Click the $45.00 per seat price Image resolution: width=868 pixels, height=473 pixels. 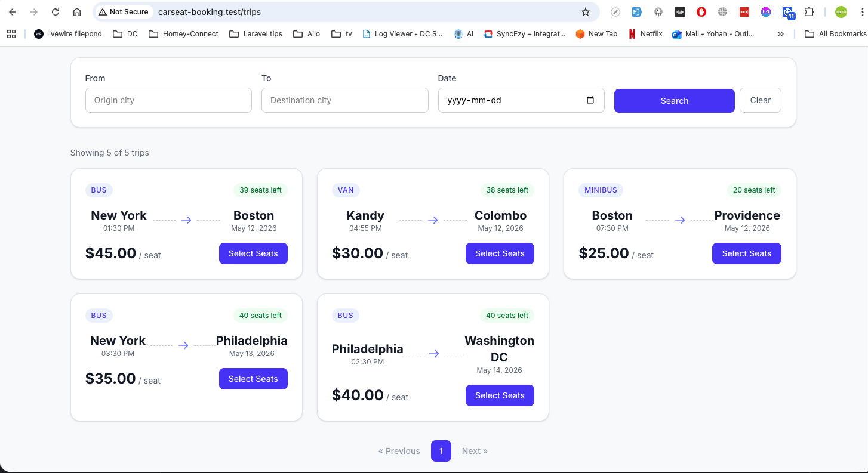123,253
